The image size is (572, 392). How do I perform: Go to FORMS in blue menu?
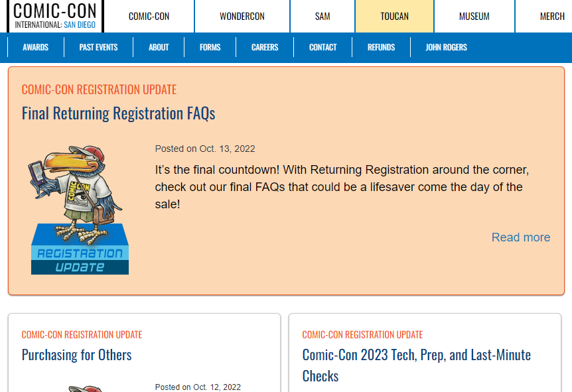[x=210, y=47]
